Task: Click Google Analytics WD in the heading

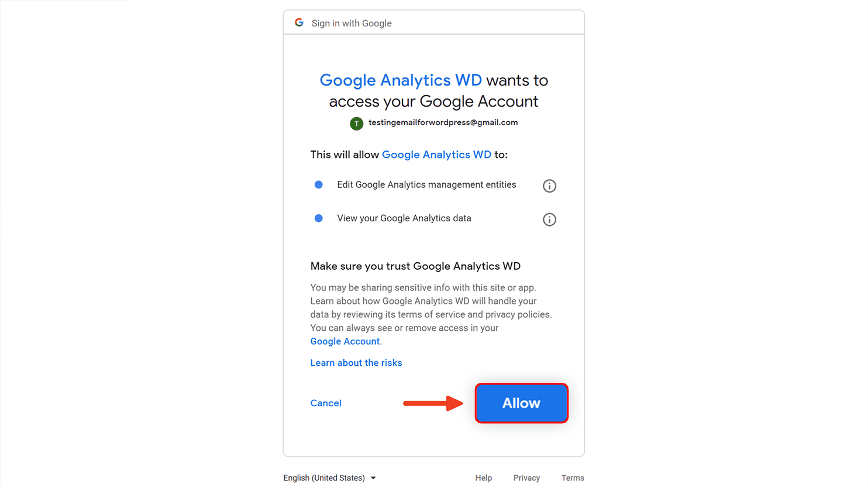Action: (x=401, y=80)
